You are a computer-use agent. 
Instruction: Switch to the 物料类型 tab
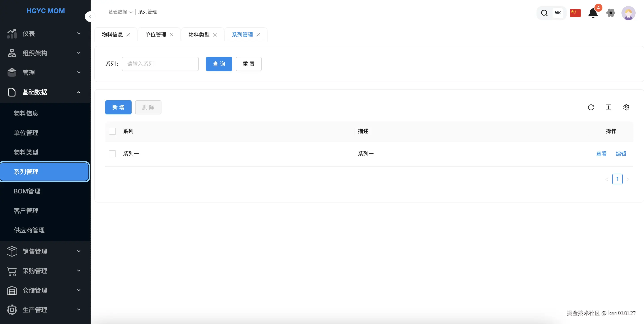(x=199, y=35)
